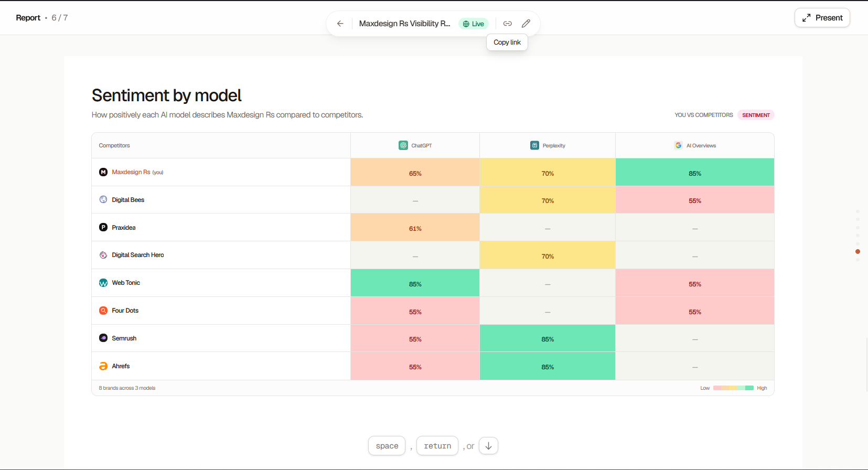
Task: Click the SENTIMENT tag pill
Action: click(756, 115)
